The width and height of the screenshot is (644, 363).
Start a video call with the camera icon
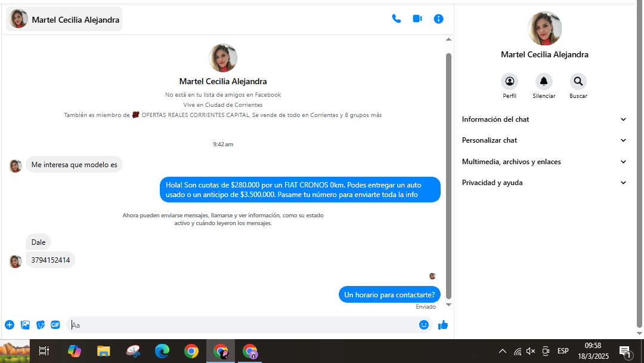tap(417, 19)
